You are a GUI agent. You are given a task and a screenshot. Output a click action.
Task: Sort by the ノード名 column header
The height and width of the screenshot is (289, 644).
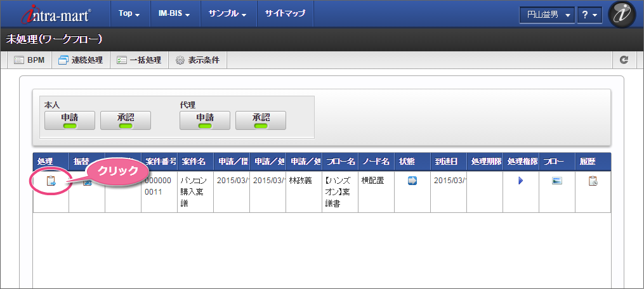click(376, 162)
